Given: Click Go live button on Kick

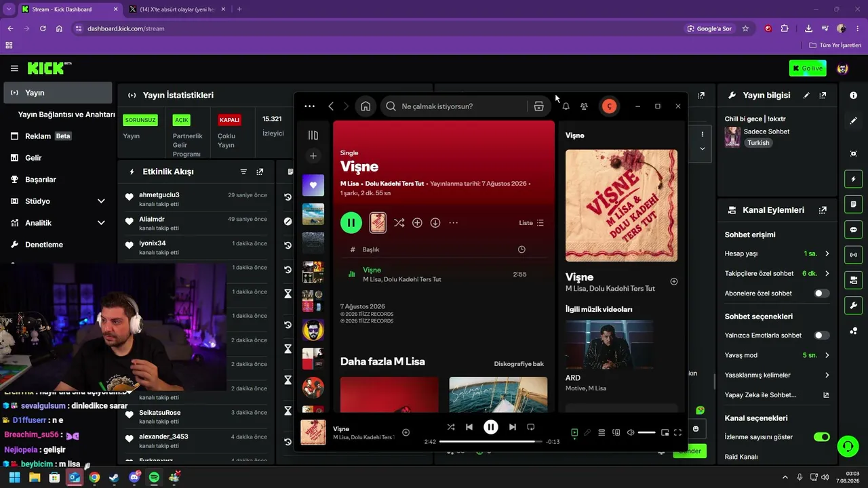Looking at the screenshot, I should [808, 68].
